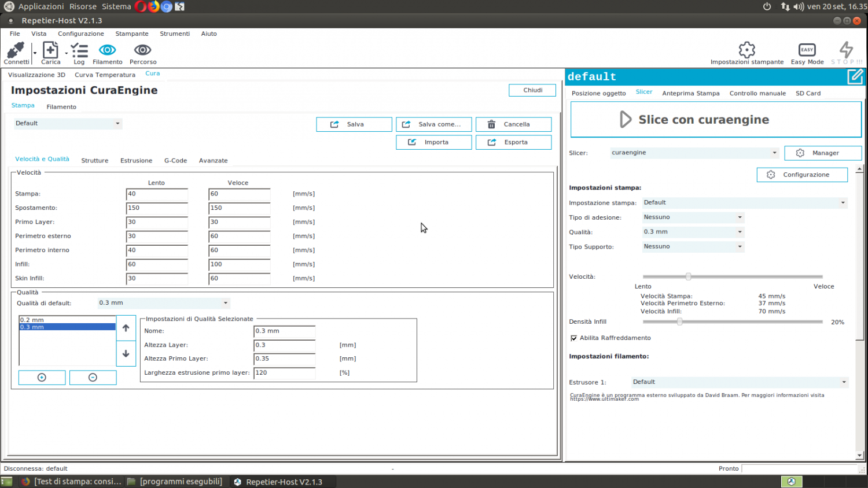
Task: Open the Estrusore 1 filament dropdown
Action: (x=740, y=382)
